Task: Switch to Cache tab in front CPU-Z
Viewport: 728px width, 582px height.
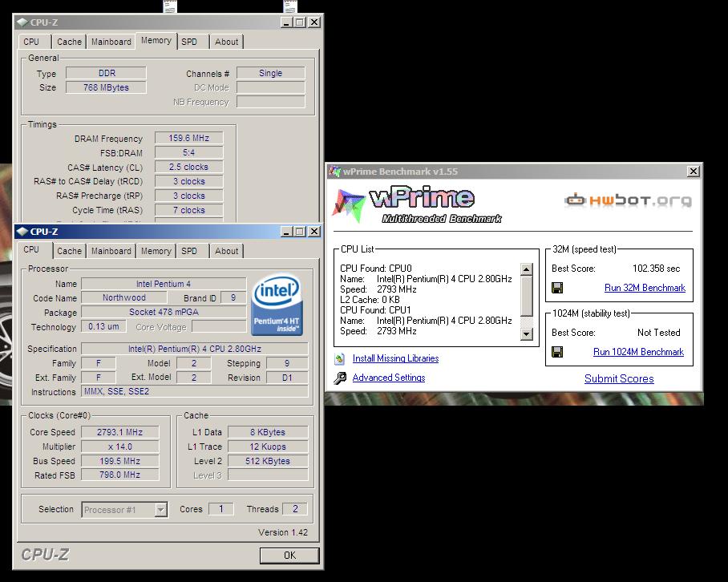Action: pos(69,251)
